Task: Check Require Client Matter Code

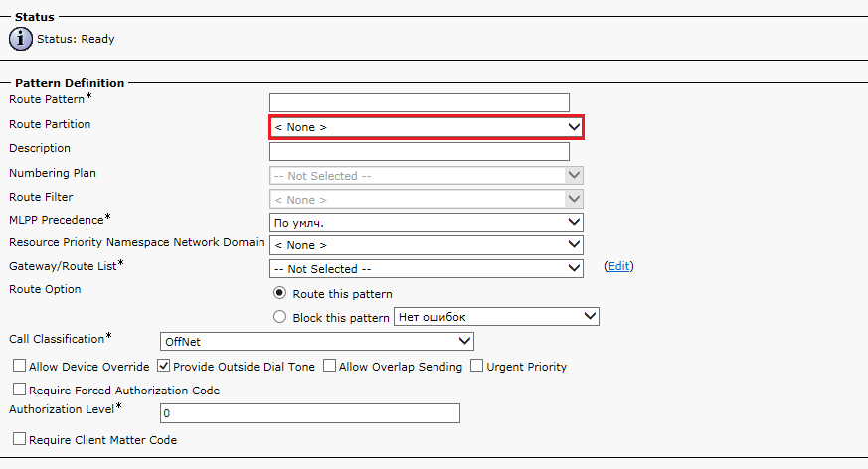Action: [20, 439]
